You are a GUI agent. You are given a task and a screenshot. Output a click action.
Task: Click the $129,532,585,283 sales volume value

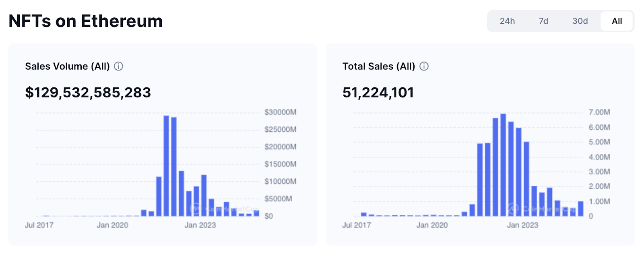click(x=88, y=92)
